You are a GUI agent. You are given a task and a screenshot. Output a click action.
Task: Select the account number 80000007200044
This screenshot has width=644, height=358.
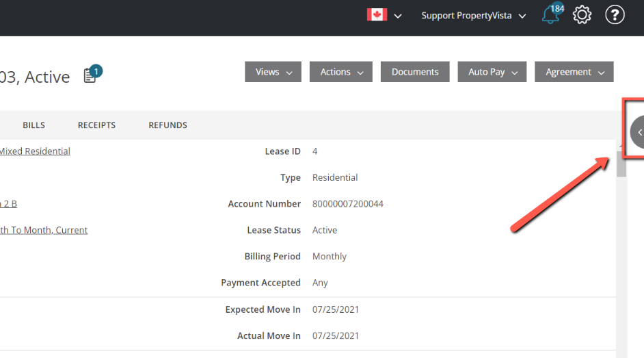click(x=347, y=204)
